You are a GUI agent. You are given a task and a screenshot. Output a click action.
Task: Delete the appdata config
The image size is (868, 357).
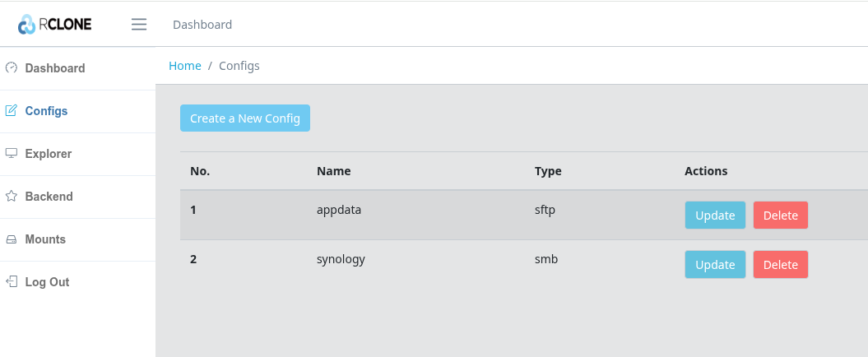coord(781,216)
